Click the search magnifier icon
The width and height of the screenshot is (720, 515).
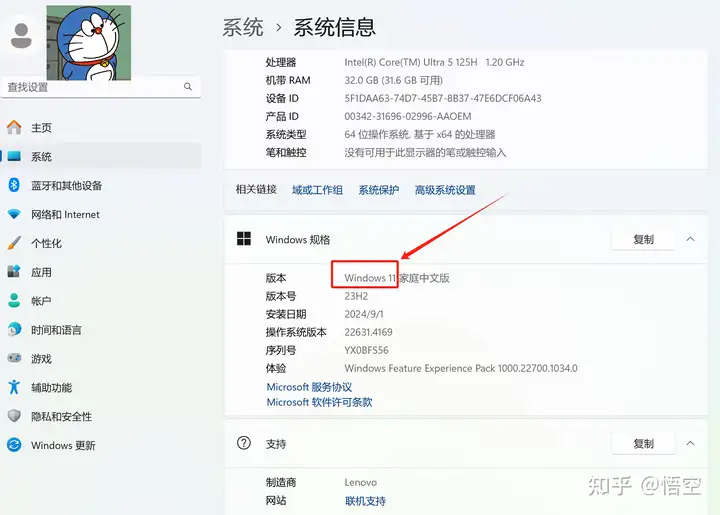[188, 86]
